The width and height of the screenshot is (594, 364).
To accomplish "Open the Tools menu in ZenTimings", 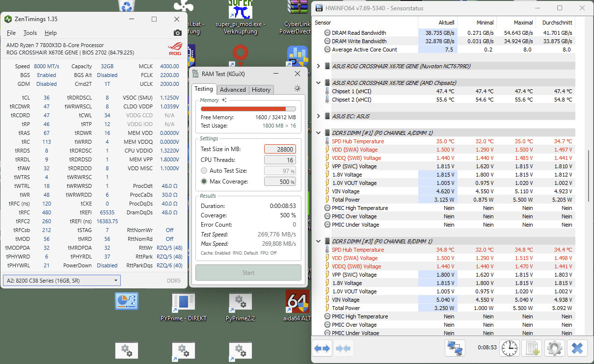I will pyautogui.click(x=30, y=33).
